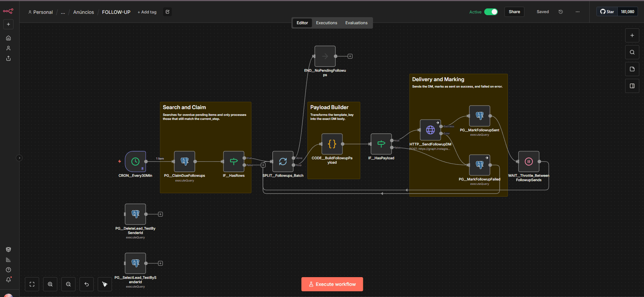The image size is (644, 297).
Task: Select the PG_ClaimDueFollowups Postgres node
Action: (x=184, y=162)
